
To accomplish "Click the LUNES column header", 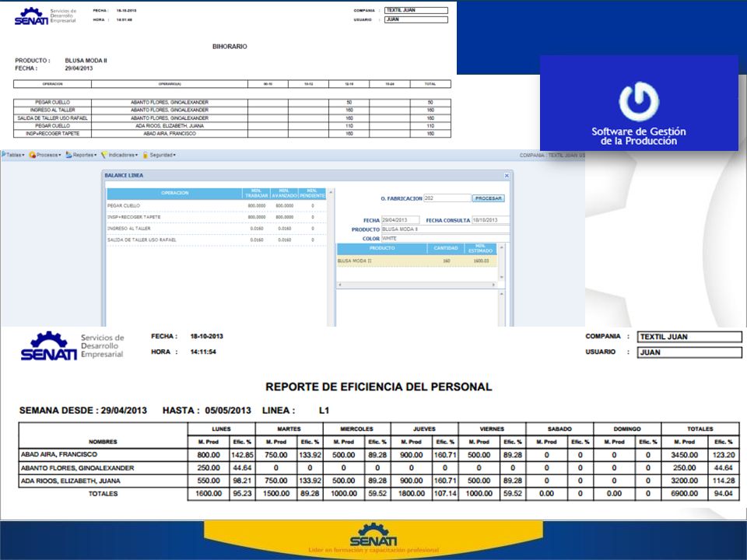I will (221, 429).
